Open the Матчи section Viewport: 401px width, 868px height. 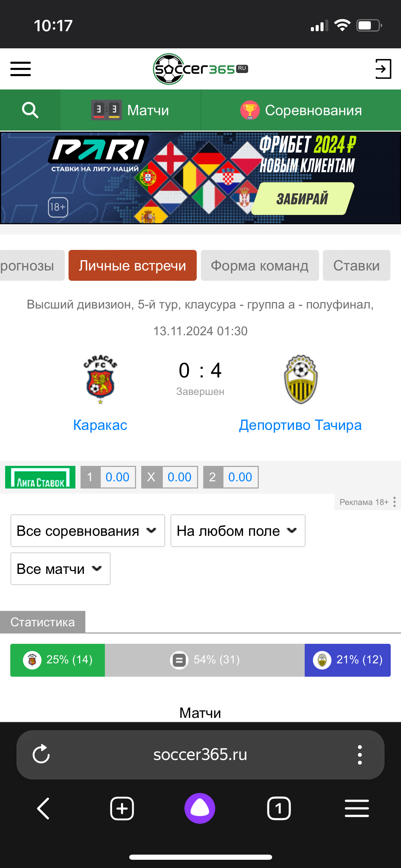[131, 110]
